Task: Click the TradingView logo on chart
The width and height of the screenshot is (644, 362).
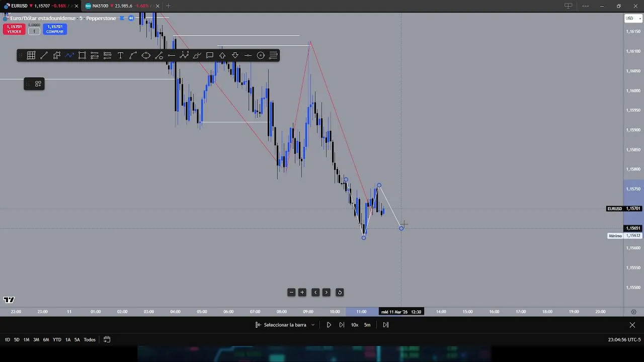Action: point(9,300)
